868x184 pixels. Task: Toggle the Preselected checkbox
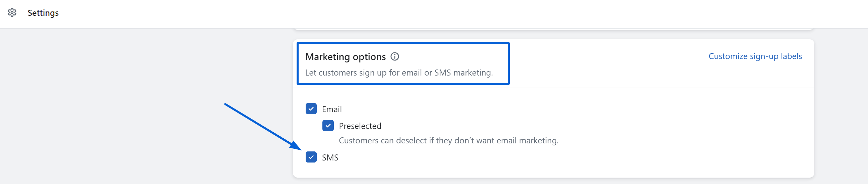(x=328, y=126)
